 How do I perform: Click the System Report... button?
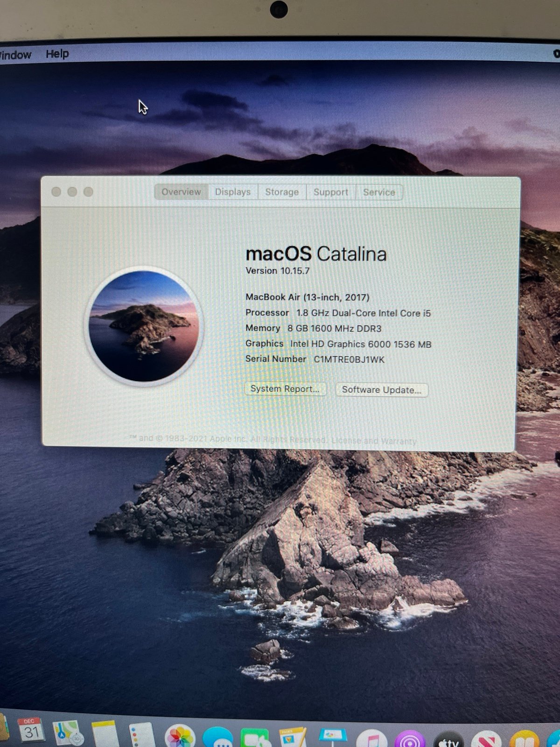[285, 389]
